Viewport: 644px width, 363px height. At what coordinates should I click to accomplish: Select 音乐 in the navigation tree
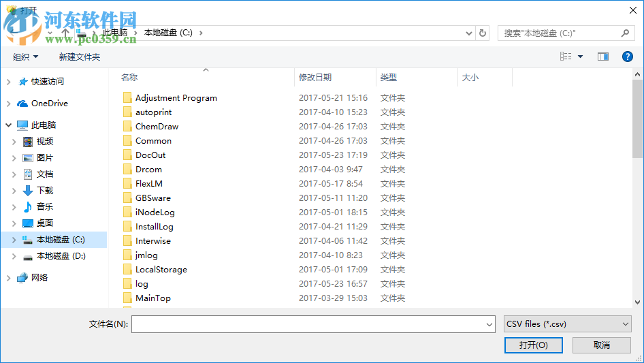click(x=45, y=207)
